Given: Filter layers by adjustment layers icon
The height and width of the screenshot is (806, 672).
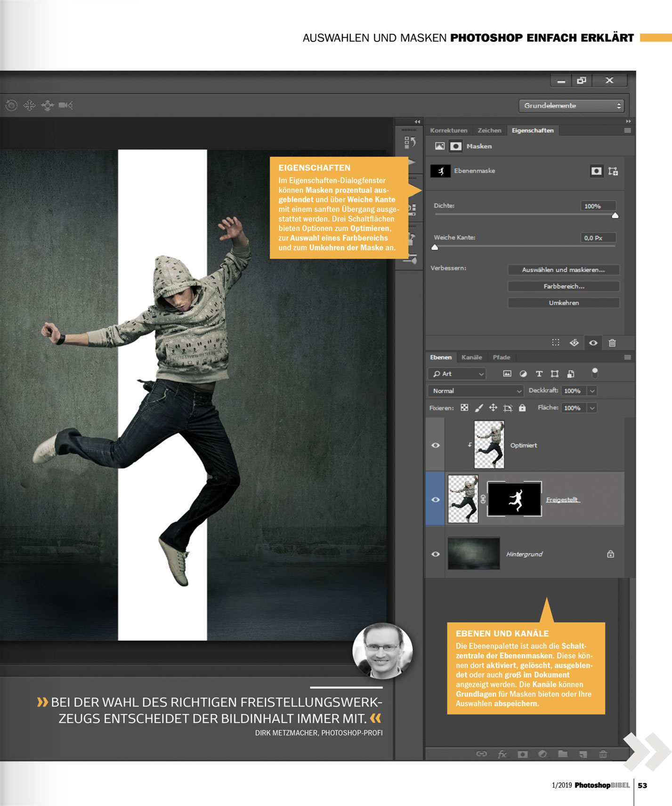Looking at the screenshot, I should 523,374.
